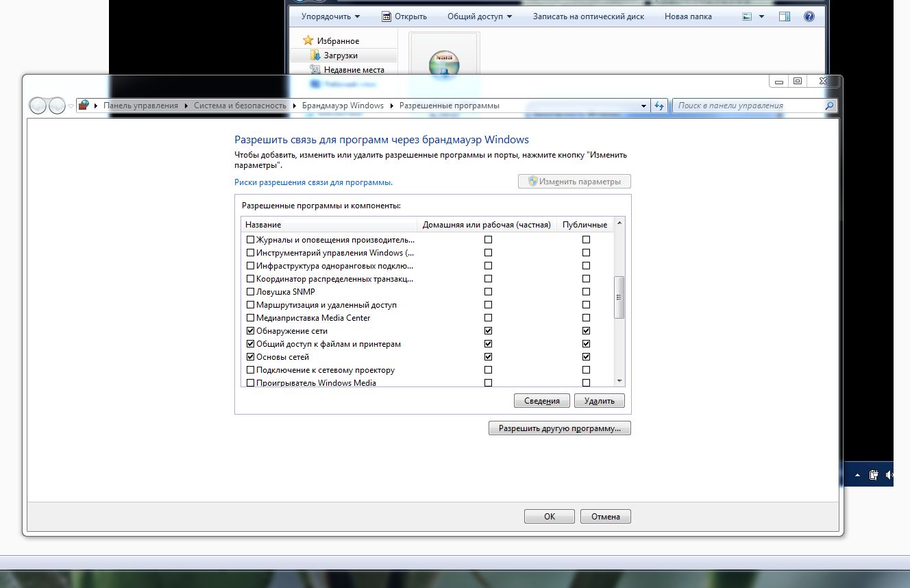Click the Избранное star icon in Explorer sidebar
This screenshot has width=910, height=588.
pyautogui.click(x=308, y=40)
